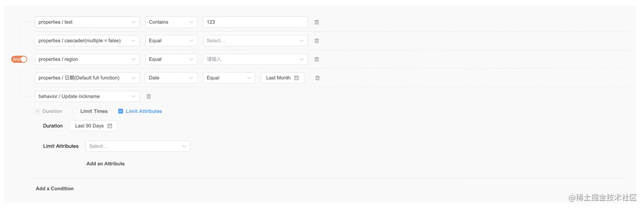
Task: Remove the properties / region condition
Action: (x=316, y=59)
